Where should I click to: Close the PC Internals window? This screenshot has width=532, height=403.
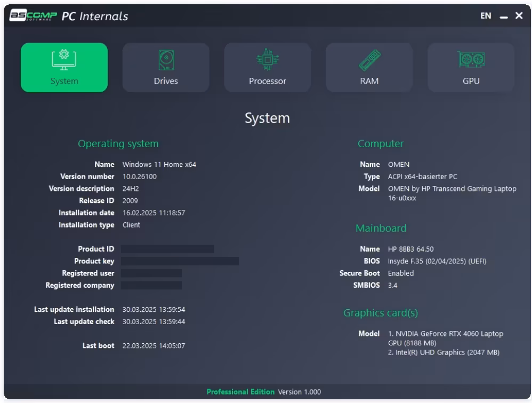coord(519,16)
